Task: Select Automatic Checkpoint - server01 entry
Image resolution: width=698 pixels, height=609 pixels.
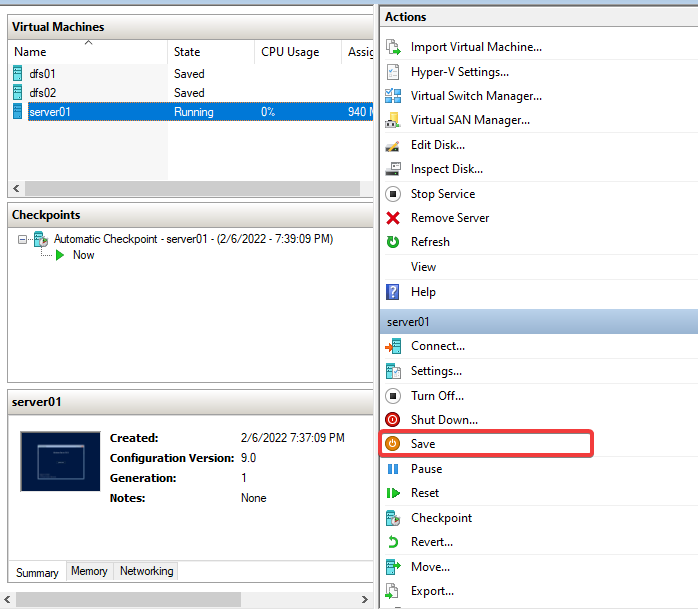Action: tap(194, 239)
